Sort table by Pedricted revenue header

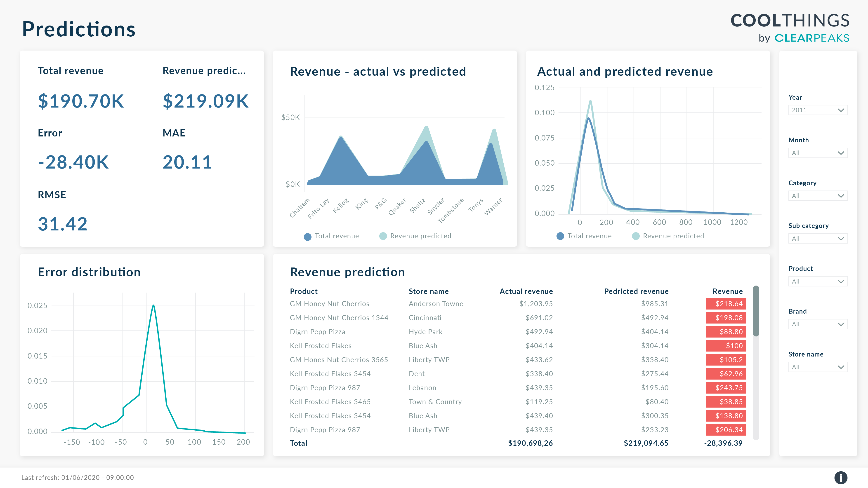coord(636,291)
